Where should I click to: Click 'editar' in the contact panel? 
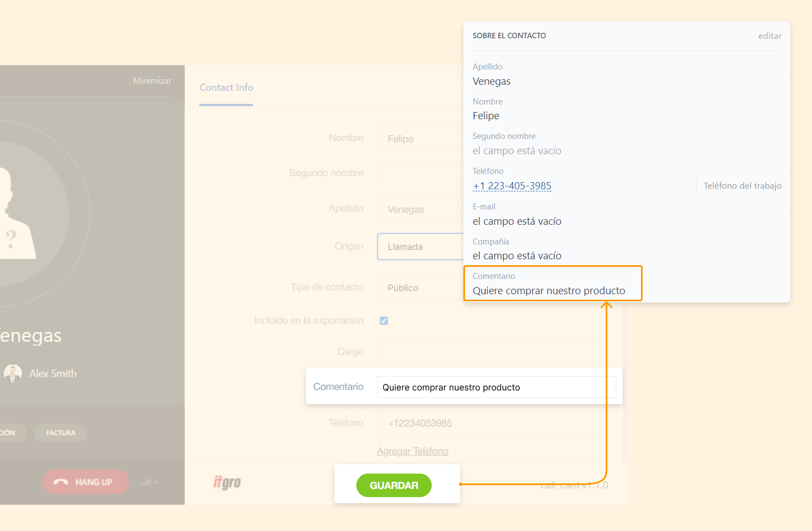(x=769, y=36)
